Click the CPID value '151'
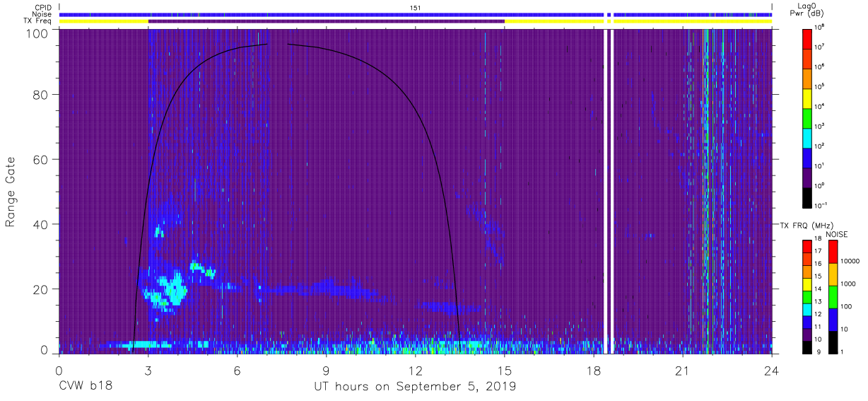Image resolution: width=868 pixels, height=401 pixels. click(416, 8)
